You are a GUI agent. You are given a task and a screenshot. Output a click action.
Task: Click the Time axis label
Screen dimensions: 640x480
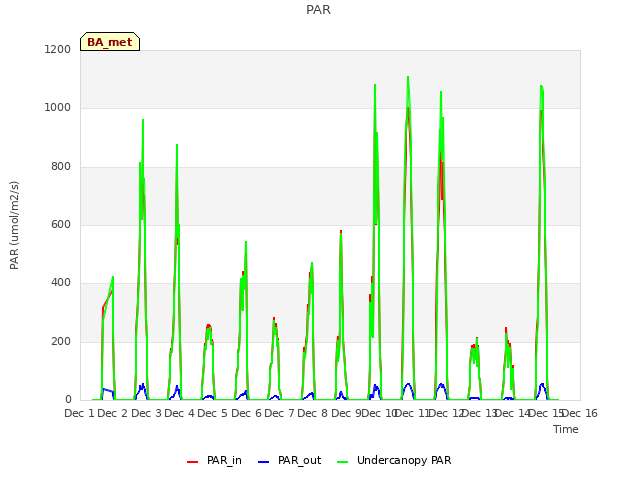(566, 429)
